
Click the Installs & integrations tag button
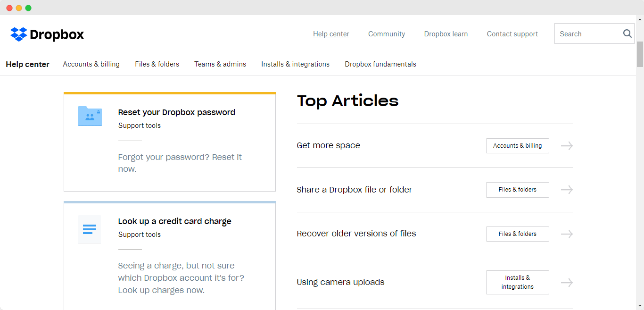(517, 282)
